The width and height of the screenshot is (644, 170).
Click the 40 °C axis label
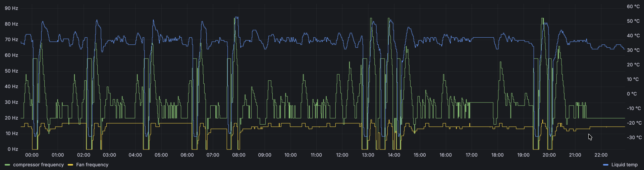click(633, 36)
